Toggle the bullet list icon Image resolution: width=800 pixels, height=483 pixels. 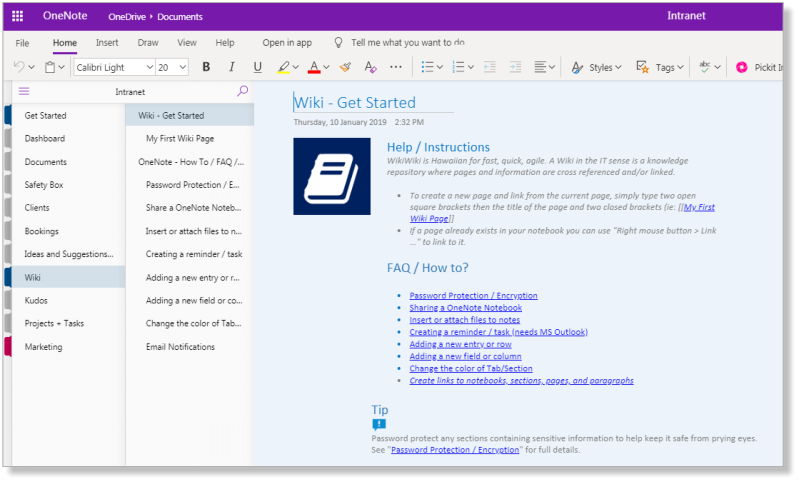point(428,67)
